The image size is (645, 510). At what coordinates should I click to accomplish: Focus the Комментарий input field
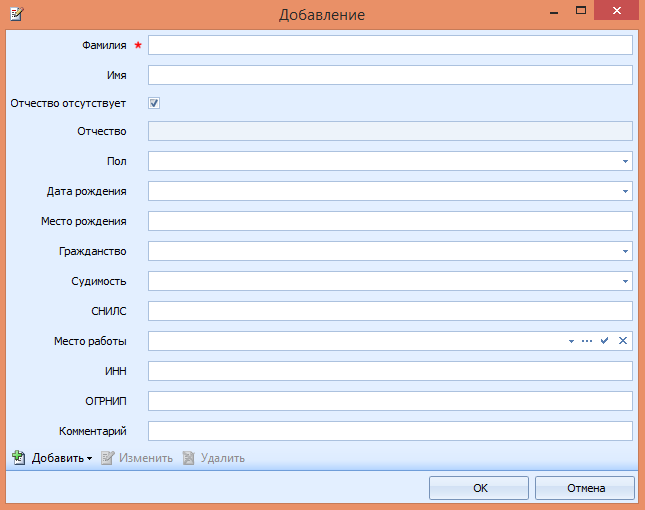(390, 431)
